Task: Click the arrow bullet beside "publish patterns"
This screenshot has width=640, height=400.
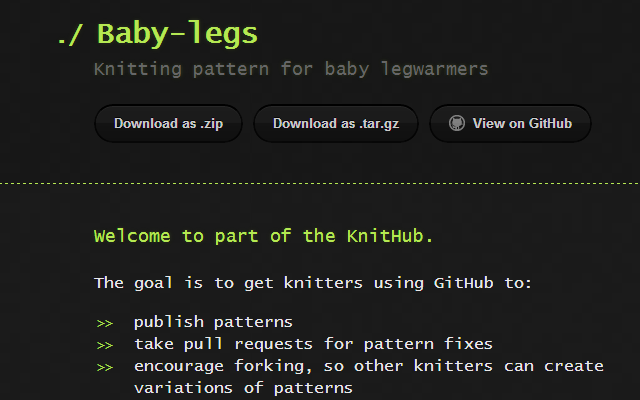Action: pos(104,323)
